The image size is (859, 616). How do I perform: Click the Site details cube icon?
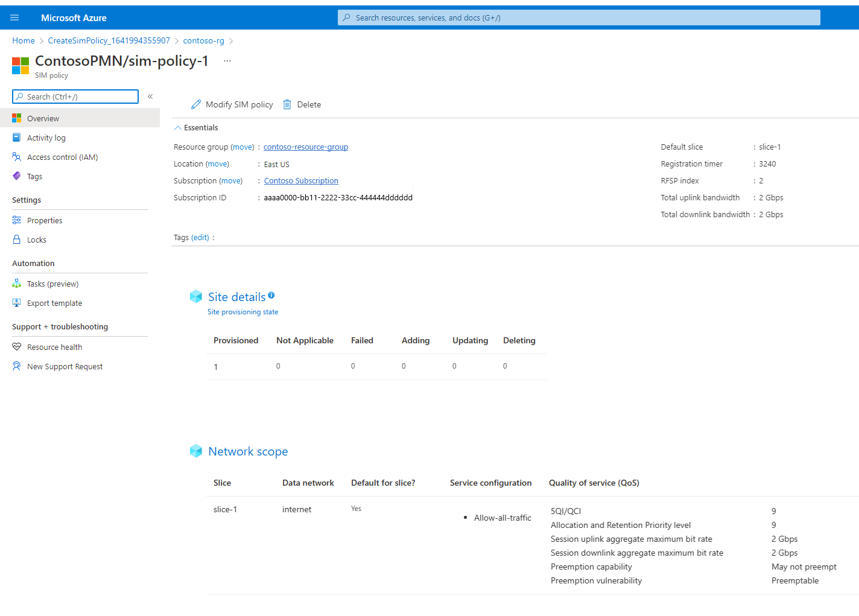[196, 296]
